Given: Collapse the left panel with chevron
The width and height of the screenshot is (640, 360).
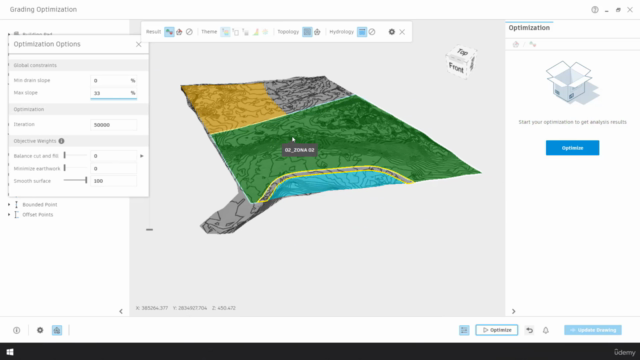Looking at the screenshot, I should coord(121,311).
